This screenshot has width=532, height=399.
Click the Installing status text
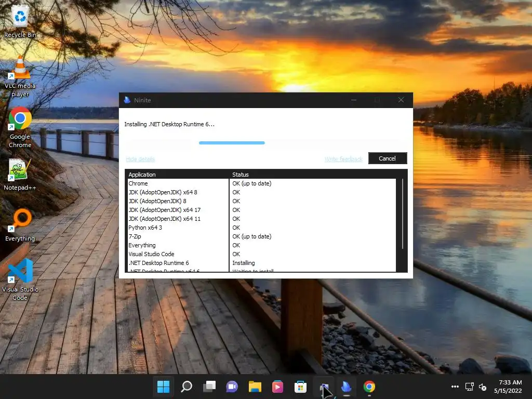coord(244,263)
